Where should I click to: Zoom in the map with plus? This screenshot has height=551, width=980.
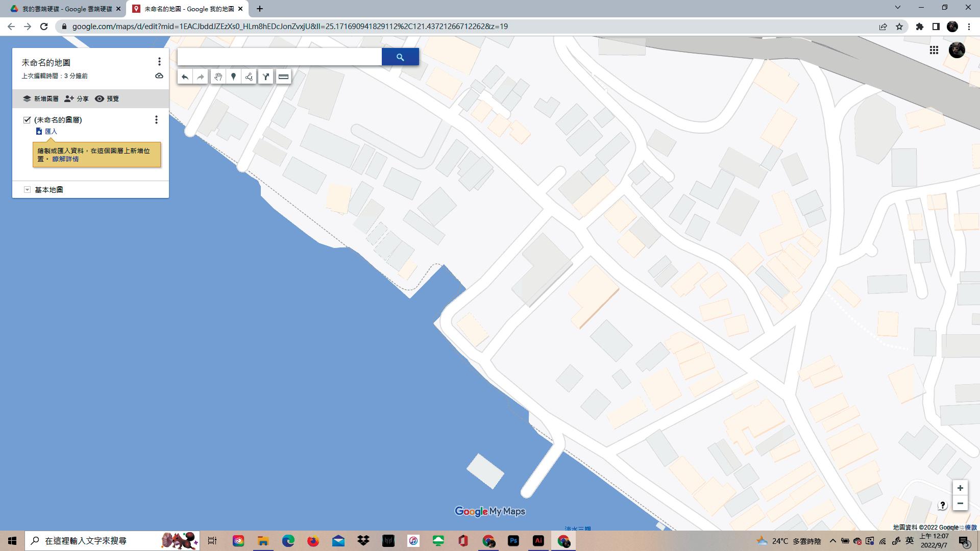[960, 488]
